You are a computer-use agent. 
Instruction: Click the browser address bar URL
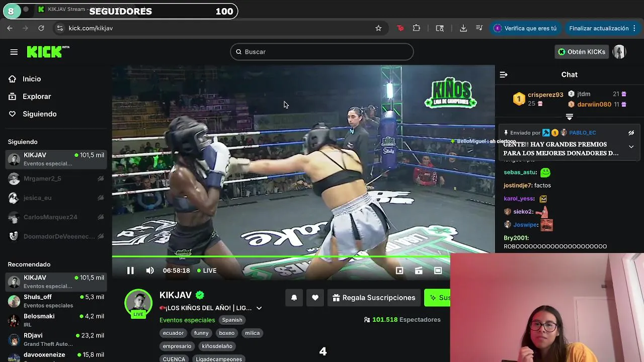[x=91, y=28]
